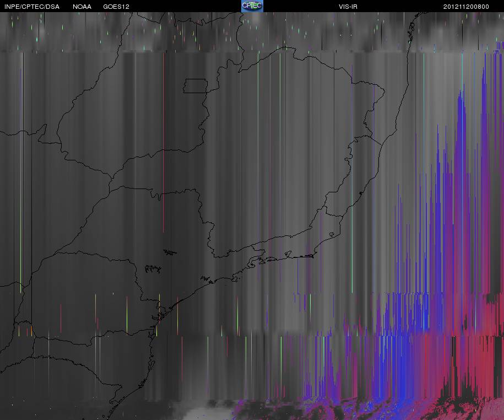Click the VIS-IR channel label
This screenshot has width=504, height=420.
click(348, 7)
